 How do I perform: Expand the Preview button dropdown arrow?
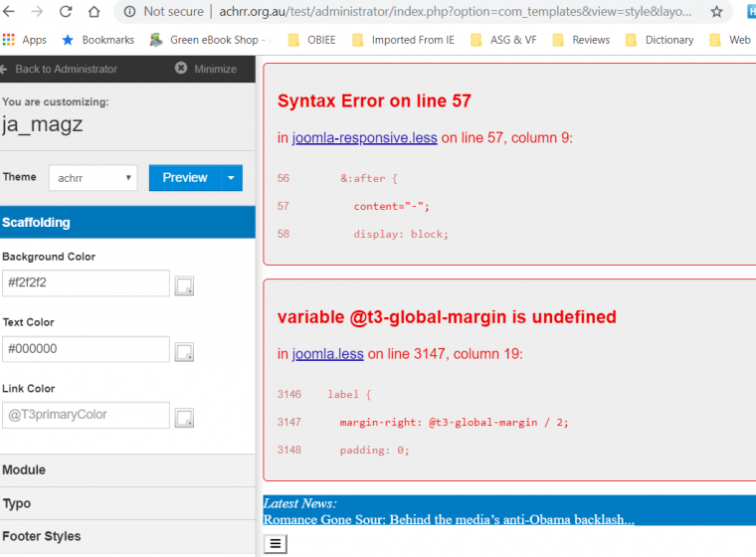230,178
